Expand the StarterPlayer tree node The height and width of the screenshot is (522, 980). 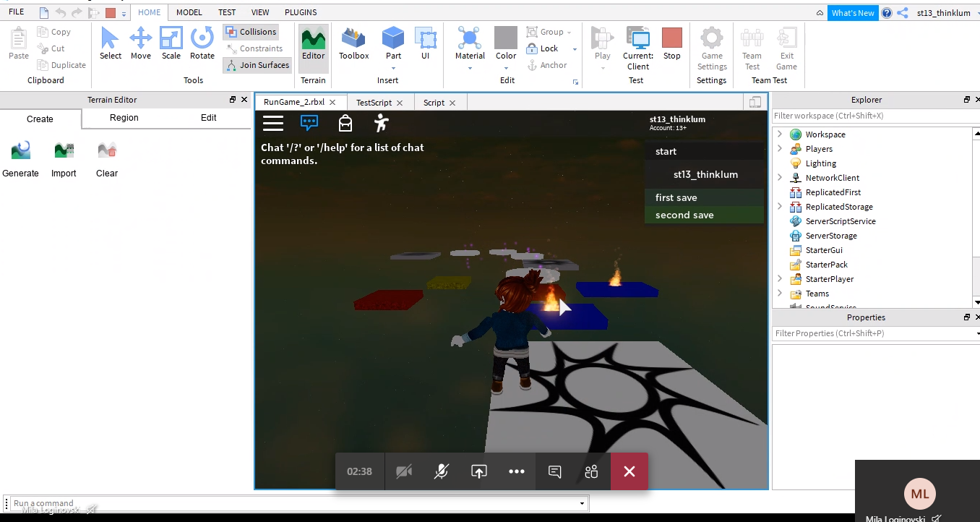tap(780, 279)
